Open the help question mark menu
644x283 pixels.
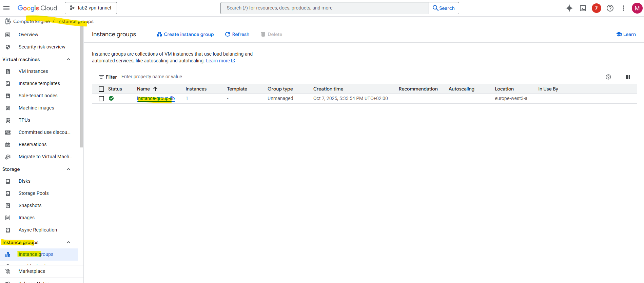coord(610,8)
